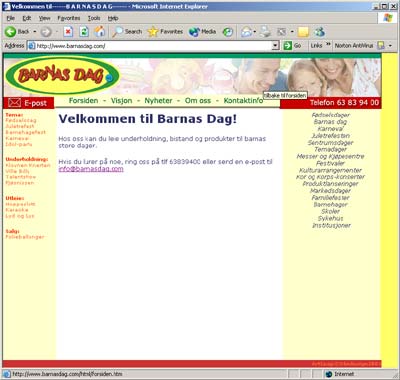Click the Windows flag logo
The width and height of the screenshot is (400, 380).
pyautogui.click(x=388, y=18)
